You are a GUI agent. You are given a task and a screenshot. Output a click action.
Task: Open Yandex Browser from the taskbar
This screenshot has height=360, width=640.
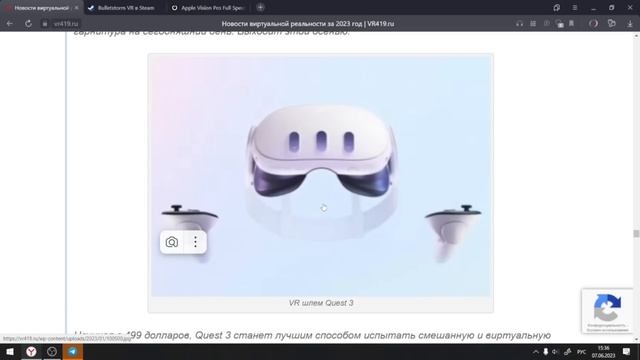click(x=31, y=351)
